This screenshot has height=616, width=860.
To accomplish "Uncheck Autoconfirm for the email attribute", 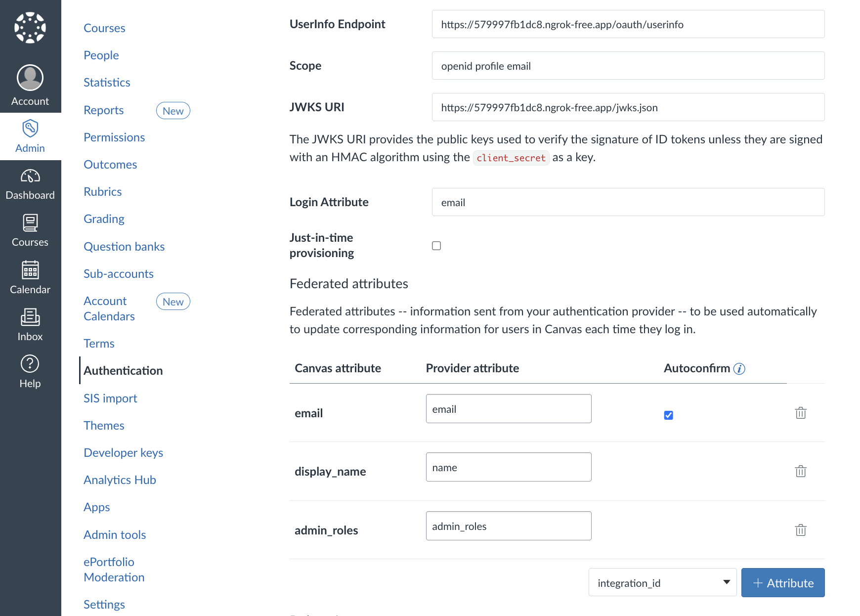I will (668, 415).
